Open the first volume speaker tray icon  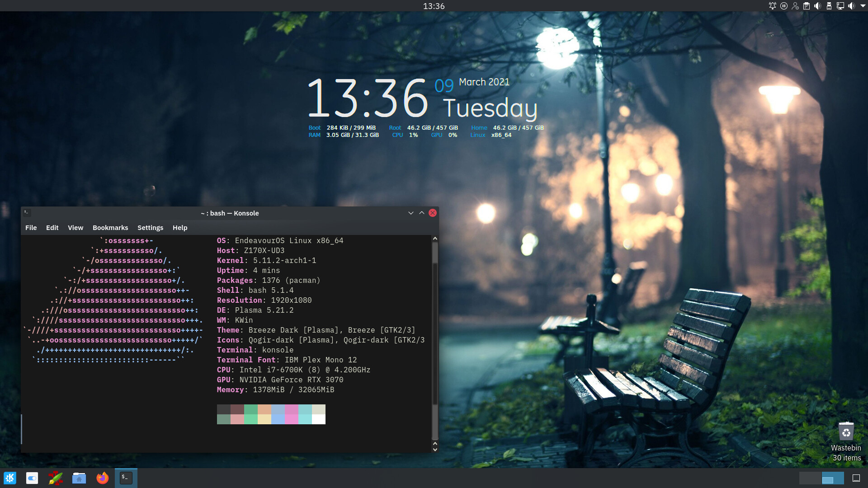(x=818, y=6)
